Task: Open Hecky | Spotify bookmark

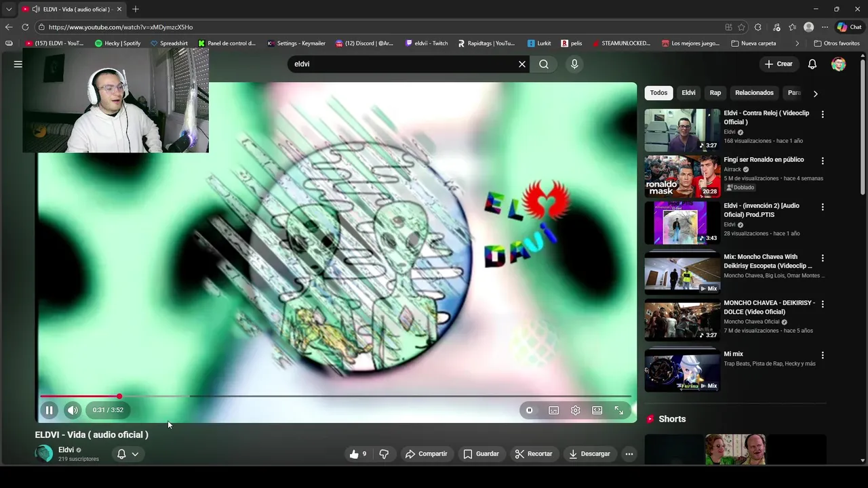Action: 118,43
